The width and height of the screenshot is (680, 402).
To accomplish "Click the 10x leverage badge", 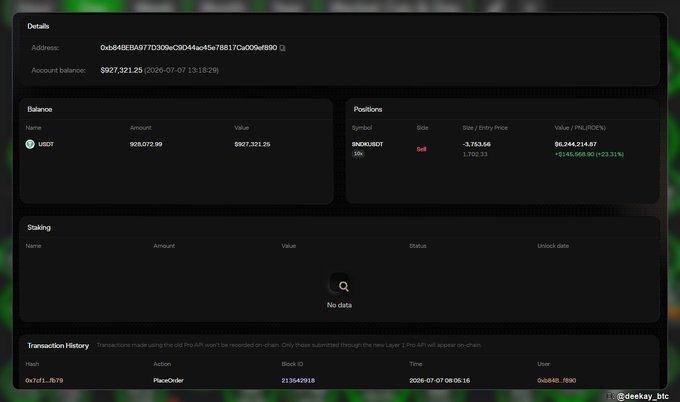I will [x=358, y=154].
